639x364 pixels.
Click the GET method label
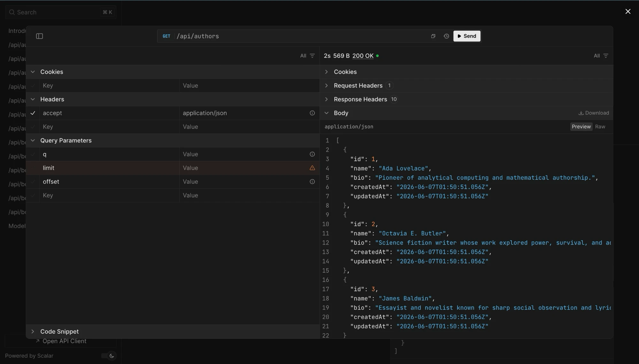[166, 36]
